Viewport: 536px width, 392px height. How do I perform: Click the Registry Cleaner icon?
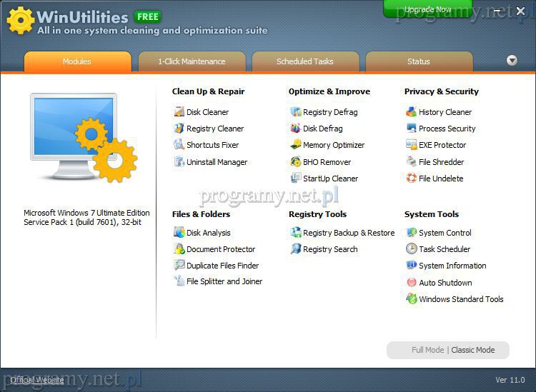pyautogui.click(x=179, y=129)
